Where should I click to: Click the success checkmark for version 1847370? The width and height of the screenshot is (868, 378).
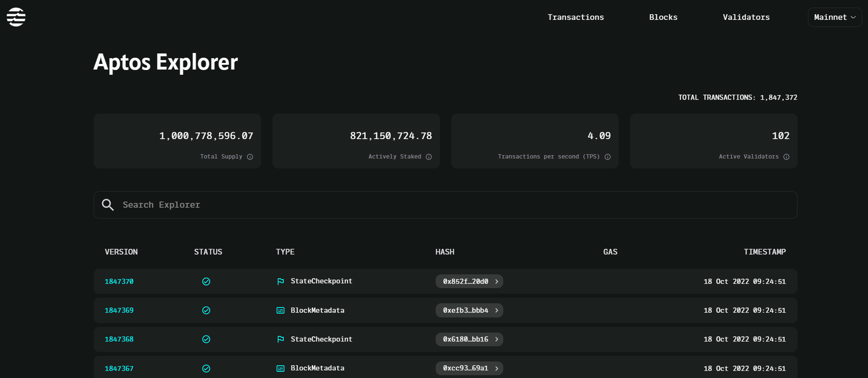[206, 281]
